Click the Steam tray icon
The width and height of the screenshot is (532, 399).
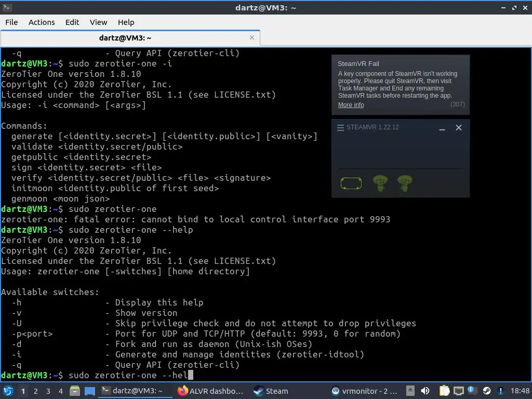pyautogui.click(x=486, y=391)
